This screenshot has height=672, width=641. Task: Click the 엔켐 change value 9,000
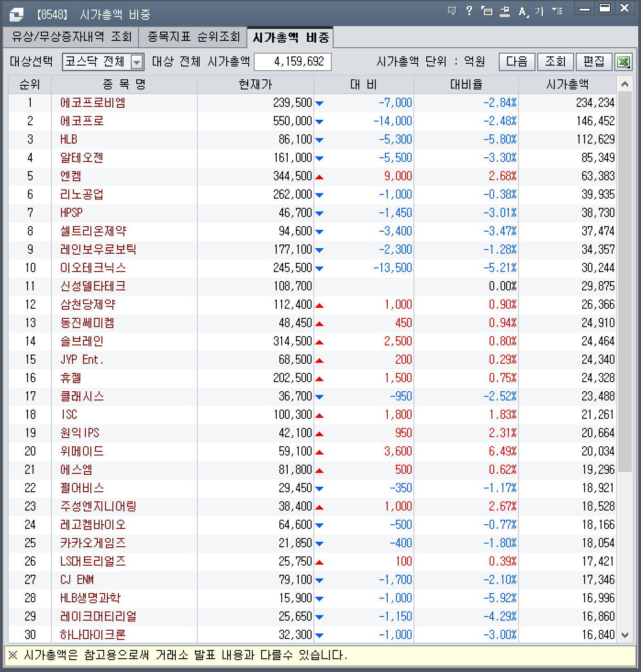(x=398, y=176)
